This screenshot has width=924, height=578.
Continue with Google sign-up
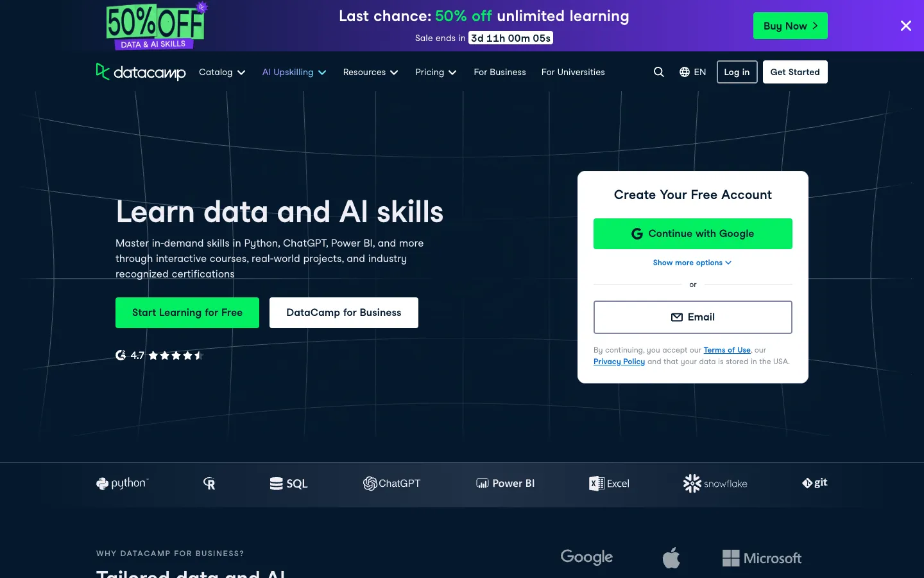693,234
